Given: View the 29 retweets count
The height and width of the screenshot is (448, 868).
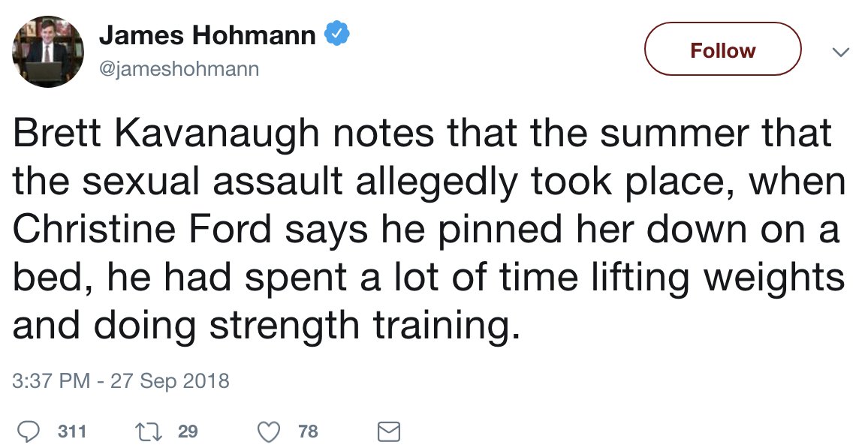Looking at the screenshot, I should 188,431.
